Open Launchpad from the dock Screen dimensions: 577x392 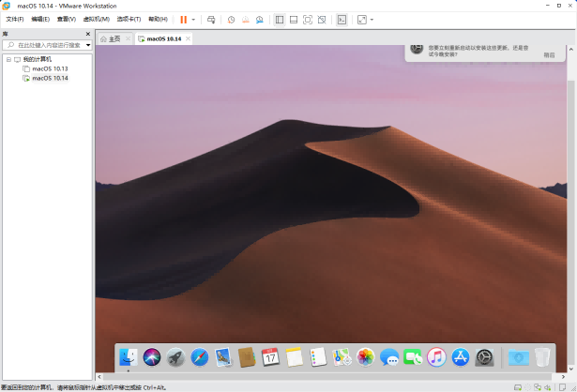[175, 357]
